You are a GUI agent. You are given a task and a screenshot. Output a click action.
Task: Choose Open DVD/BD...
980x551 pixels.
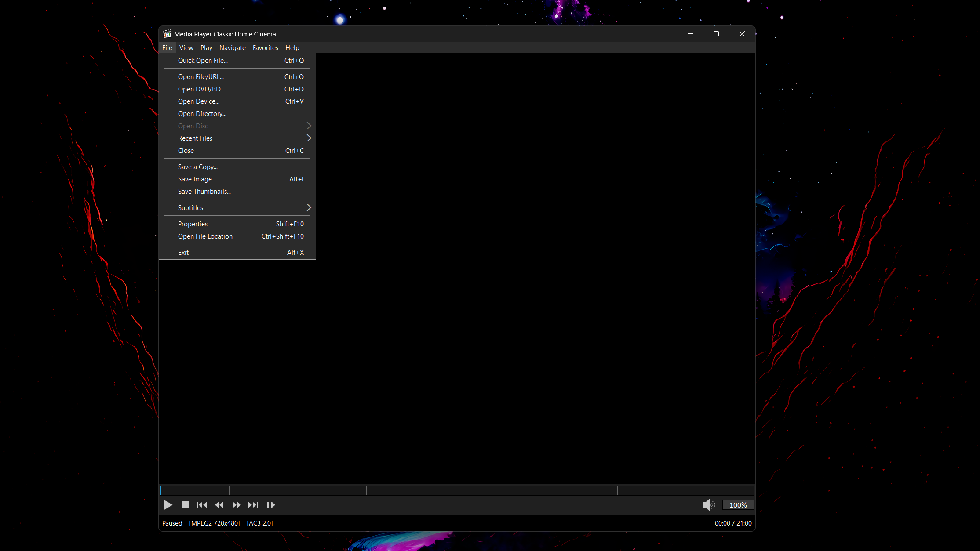point(237,89)
